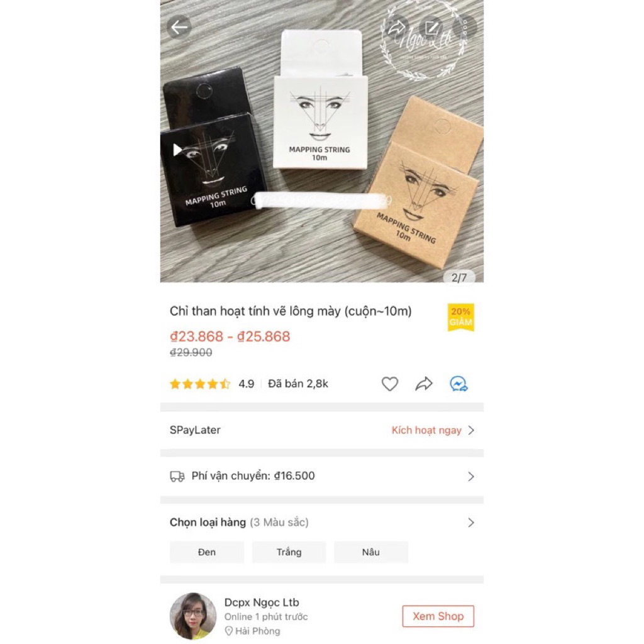Select the Nâu color option
This screenshot has width=644, height=644.
[371, 552]
